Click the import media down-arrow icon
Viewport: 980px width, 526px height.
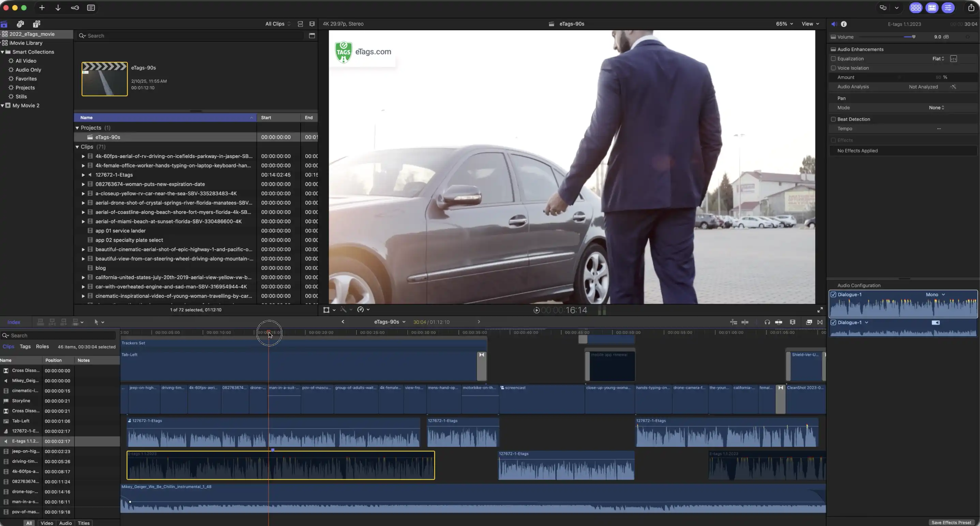coord(58,8)
